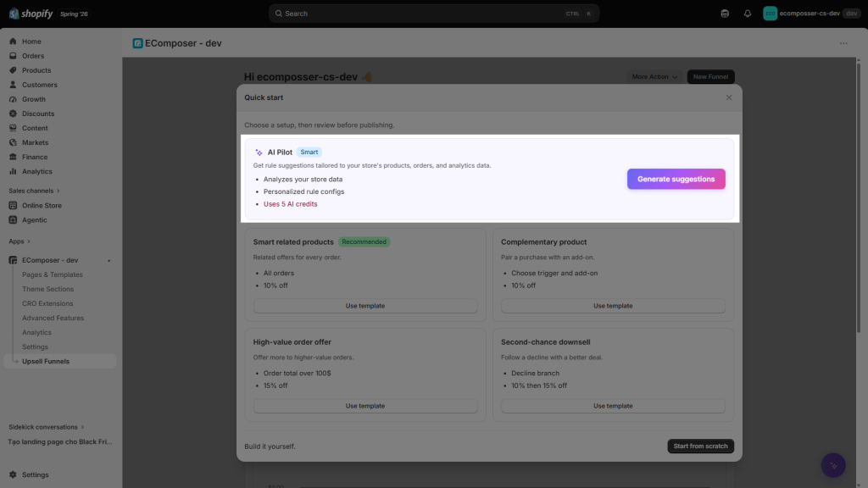Click the Order total over 100$ text
This screenshot has width=868, height=488.
297,374
